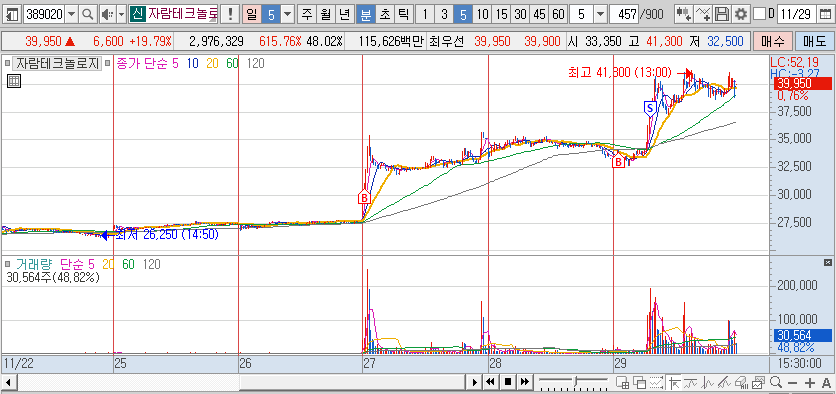Open stock search magnifier
Screen dimensions: 836x394
coord(87,14)
